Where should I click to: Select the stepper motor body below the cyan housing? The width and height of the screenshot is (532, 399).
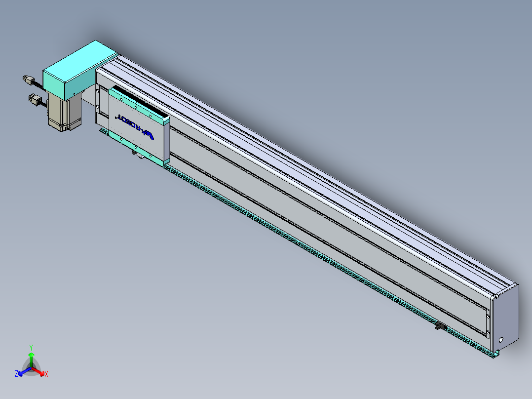click(x=65, y=111)
